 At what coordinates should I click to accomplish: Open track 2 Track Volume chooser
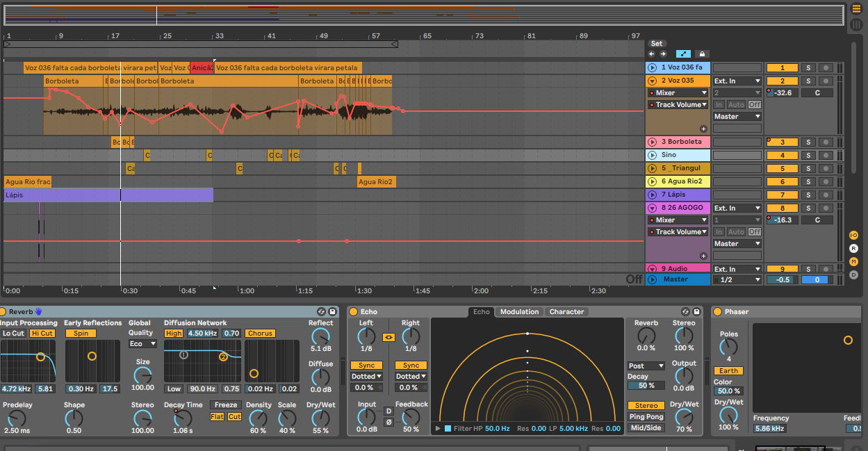678,105
